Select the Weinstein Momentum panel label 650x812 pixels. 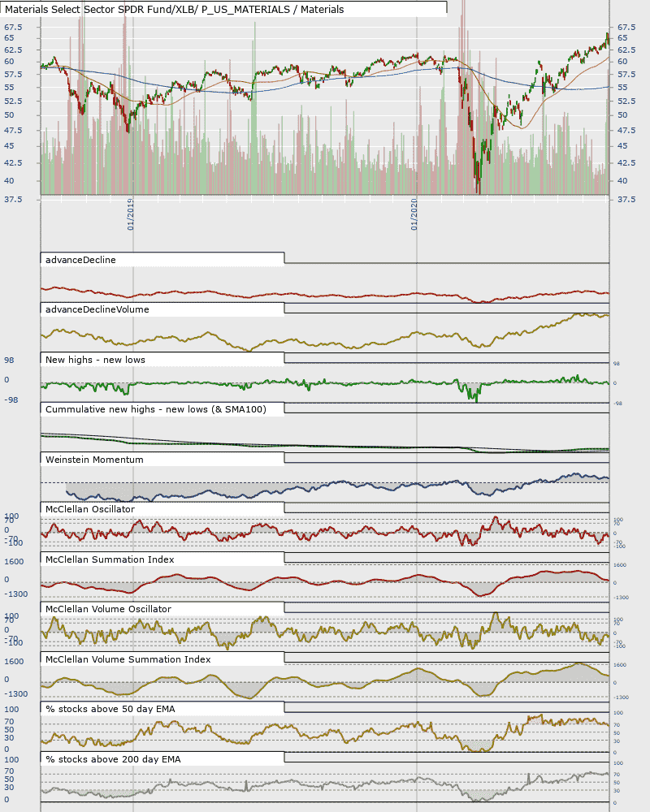(94, 460)
